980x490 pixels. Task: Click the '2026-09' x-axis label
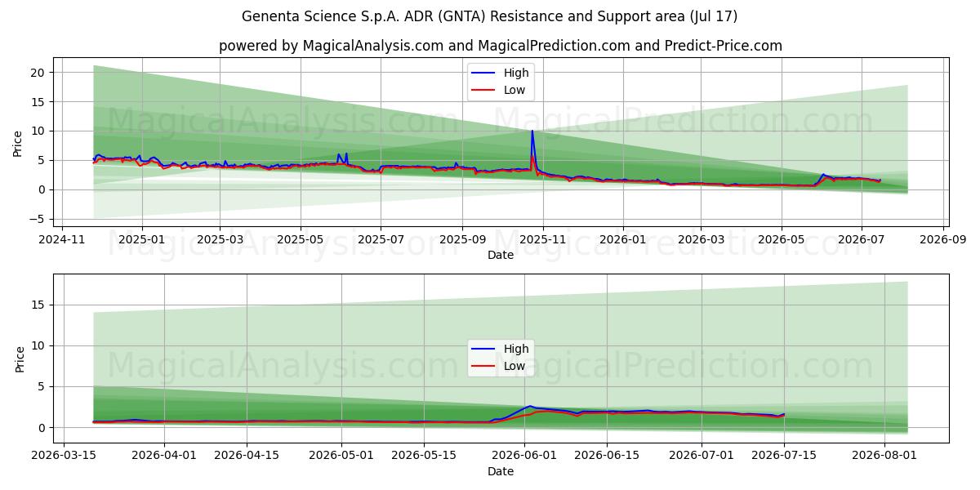click(x=942, y=241)
